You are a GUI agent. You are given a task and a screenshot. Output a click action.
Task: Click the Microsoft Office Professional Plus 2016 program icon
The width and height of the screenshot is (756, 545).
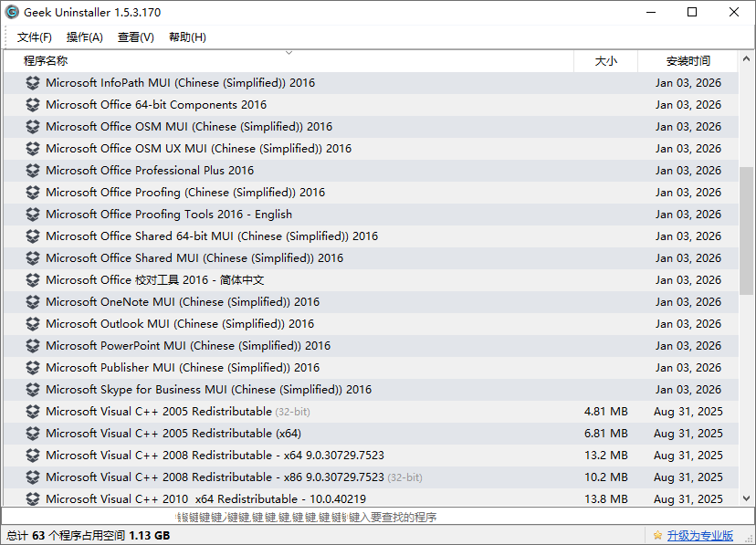(30, 170)
